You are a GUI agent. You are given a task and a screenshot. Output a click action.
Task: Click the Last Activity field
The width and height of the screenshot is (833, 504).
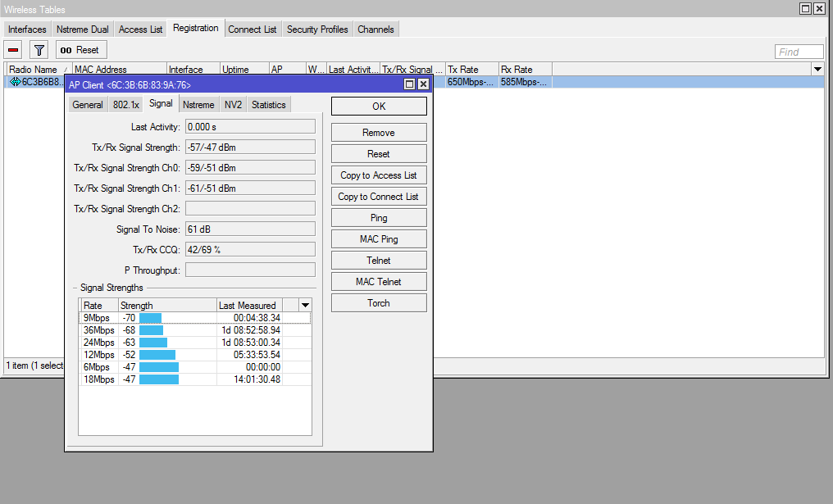click(x=250, y=126)
